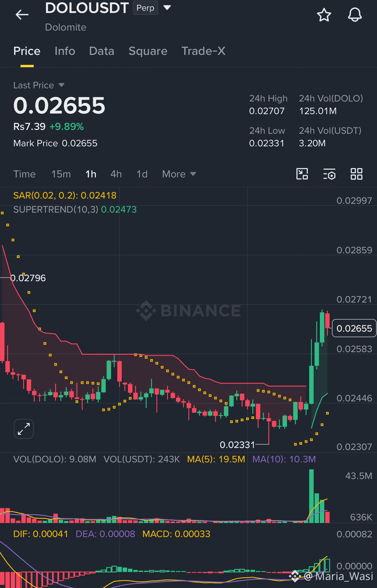The width and height of the screenshot is (377, 588).
Task: Tap the large last price 0.02655
Action: 59,106
